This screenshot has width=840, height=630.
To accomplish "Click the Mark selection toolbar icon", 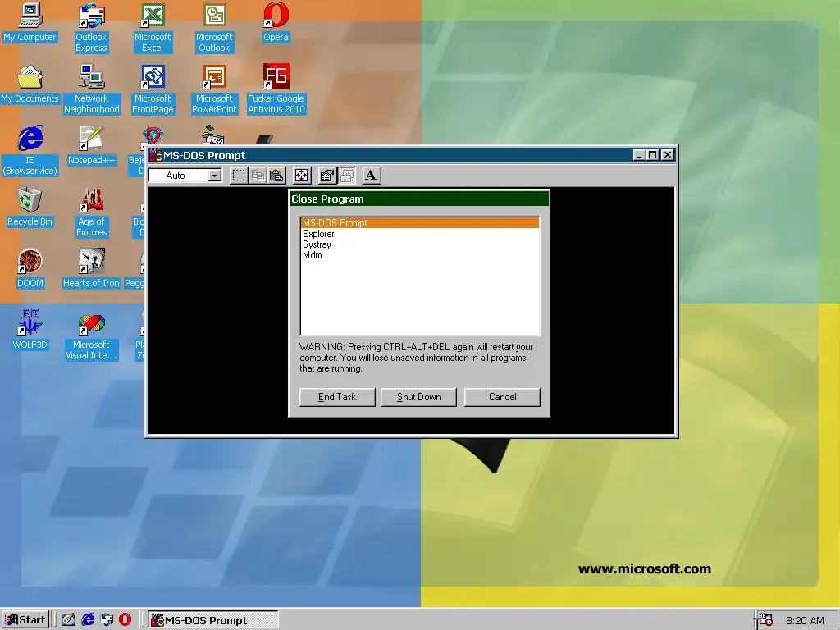I will [239, 176].
